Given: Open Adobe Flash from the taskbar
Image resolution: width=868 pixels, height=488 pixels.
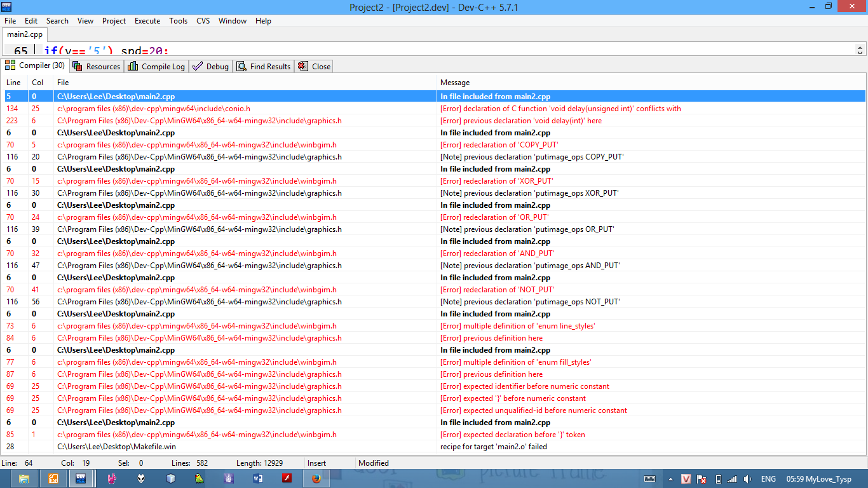Looking at the screenshot, I should (287, 478).
